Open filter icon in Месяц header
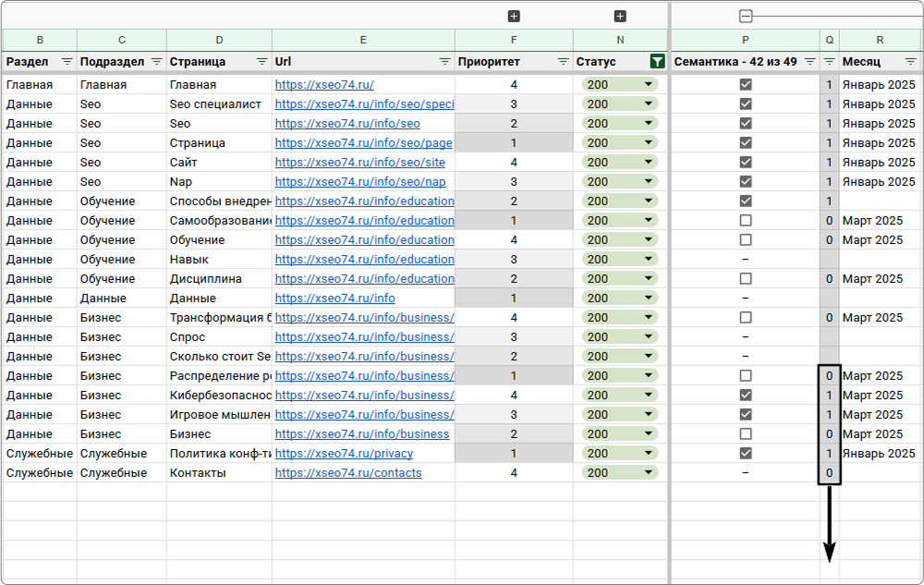924x585 pixels. point(910,62)
